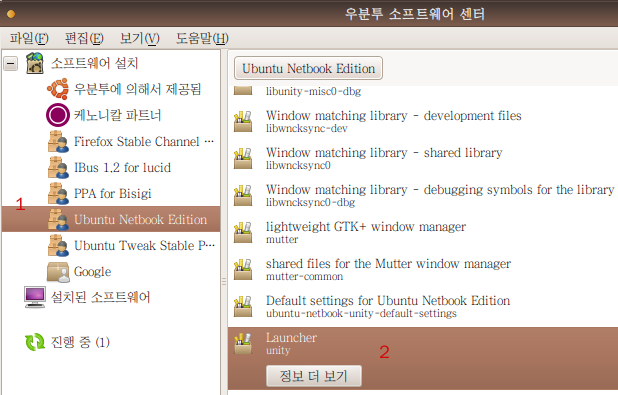Select PPA for Bisigi source
618x395 pixels.
pyautogui.click(x=113, y=193)
